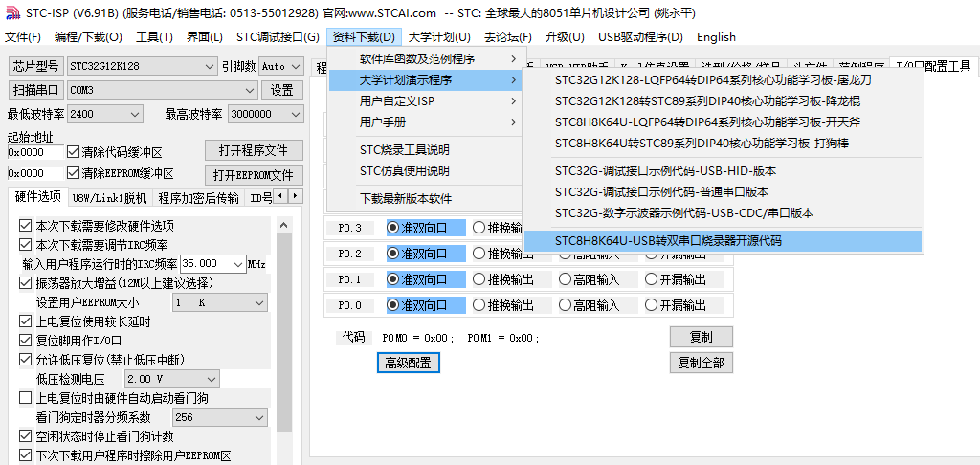Open 低压检测电压 2.00 V dropdown

coord(172,379)
